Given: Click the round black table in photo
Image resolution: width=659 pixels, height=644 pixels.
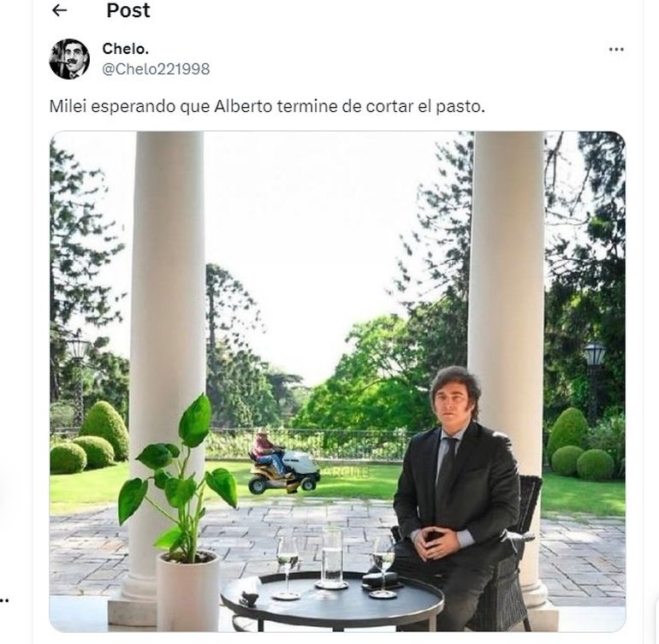Looking at the screenshot, I should pyautogui.click(x=332, y=600).
